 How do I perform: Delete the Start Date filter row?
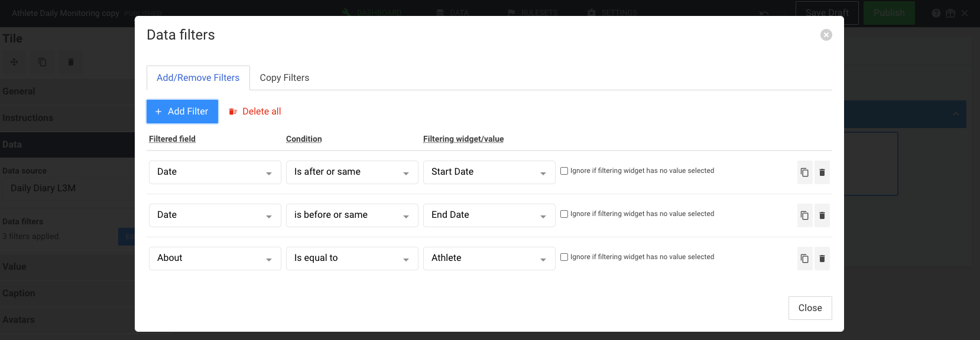[x=822, y=172]
